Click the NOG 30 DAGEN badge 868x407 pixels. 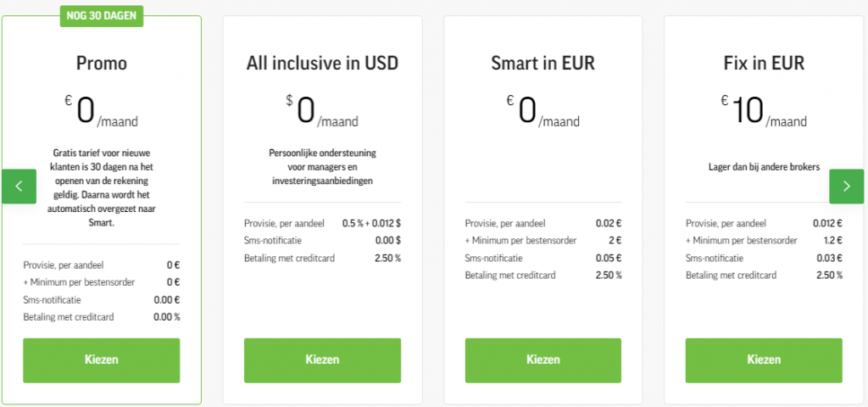tap(102, 14)
